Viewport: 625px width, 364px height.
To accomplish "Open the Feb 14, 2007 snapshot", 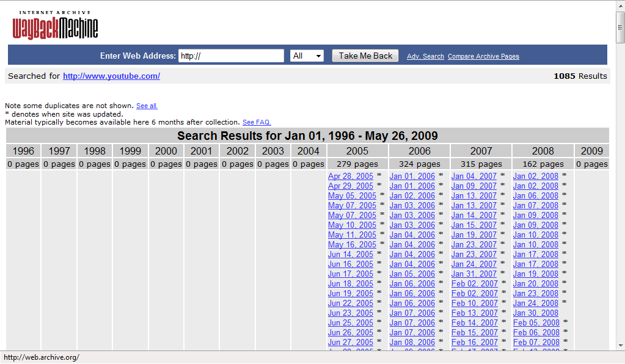I will [x=474, y=322].
